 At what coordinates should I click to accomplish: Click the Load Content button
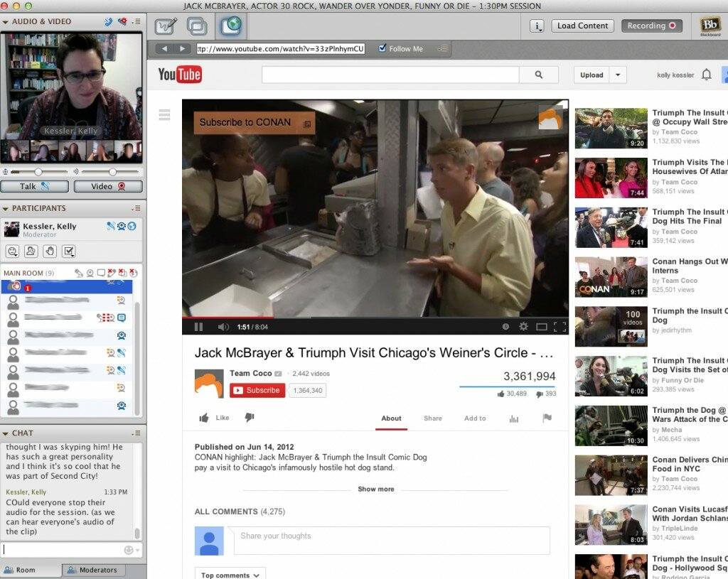(x=583, y=26)
